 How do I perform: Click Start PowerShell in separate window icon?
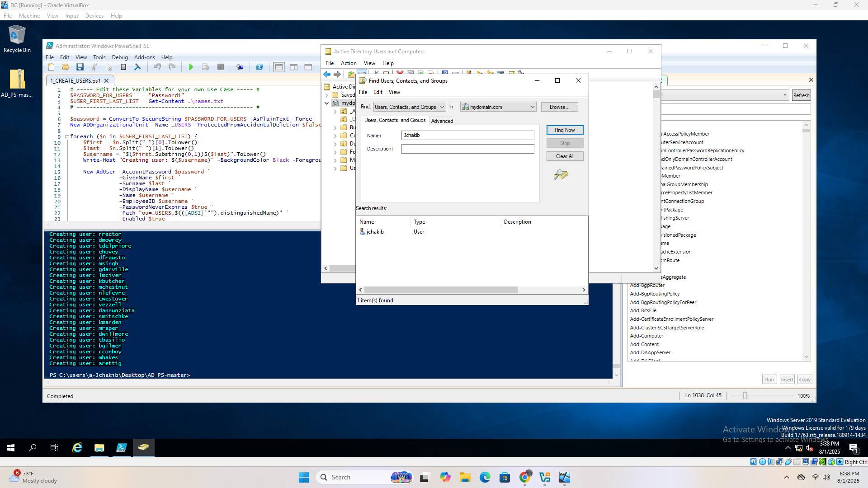259,67
